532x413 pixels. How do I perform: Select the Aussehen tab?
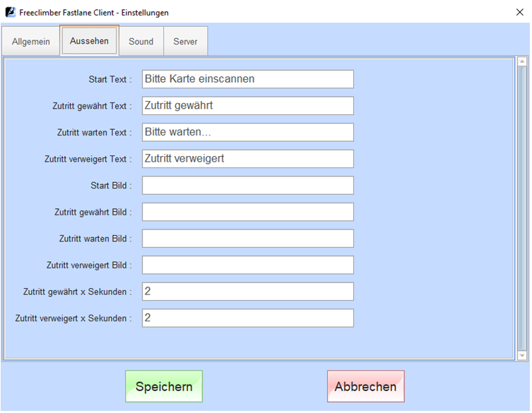click(89, 41)
